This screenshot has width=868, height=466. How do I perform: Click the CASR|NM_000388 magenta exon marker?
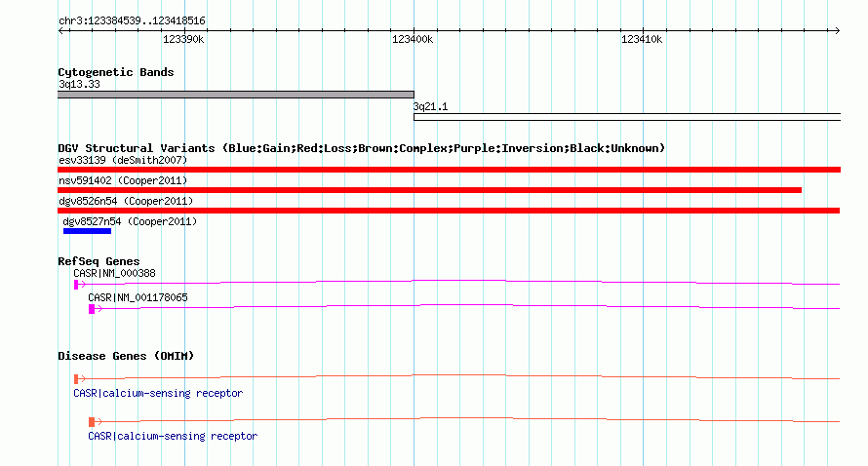tap(76, 285)
